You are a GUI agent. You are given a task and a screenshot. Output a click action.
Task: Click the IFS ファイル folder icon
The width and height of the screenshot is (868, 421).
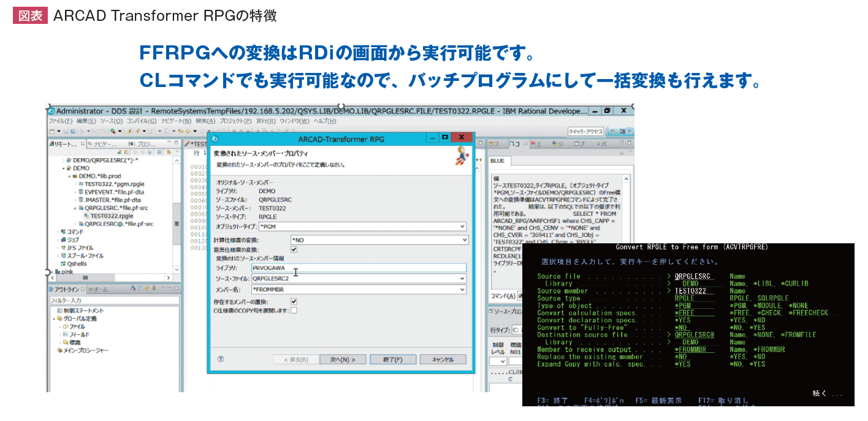[x=62, y=248]
